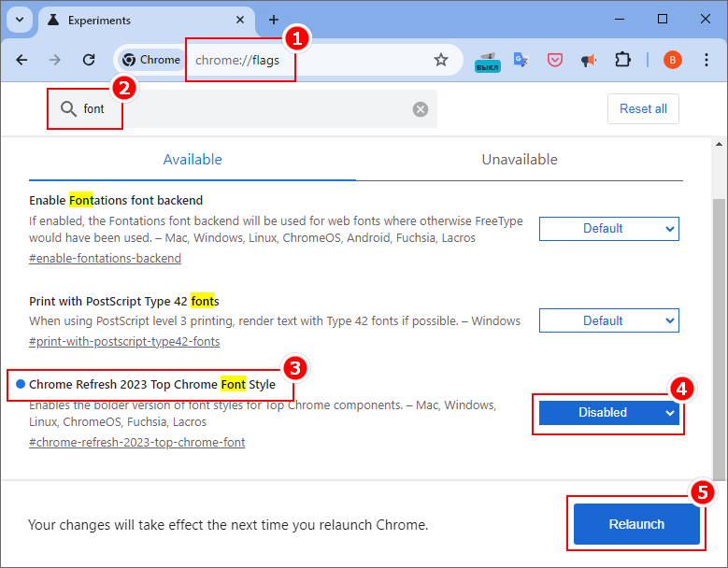728x568 pixels.
Task: Open the выкл extension icon
Action: click(488, 62)
